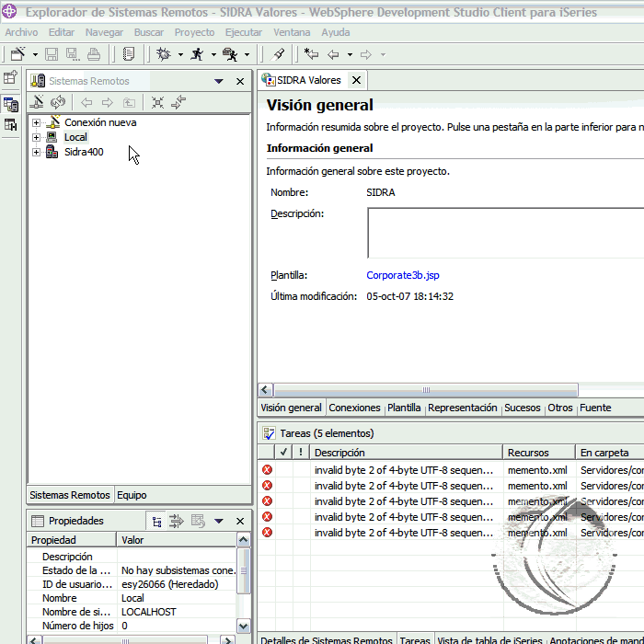Select Conexión nueva in tree

pyautogui.click(x=100, y=122)
